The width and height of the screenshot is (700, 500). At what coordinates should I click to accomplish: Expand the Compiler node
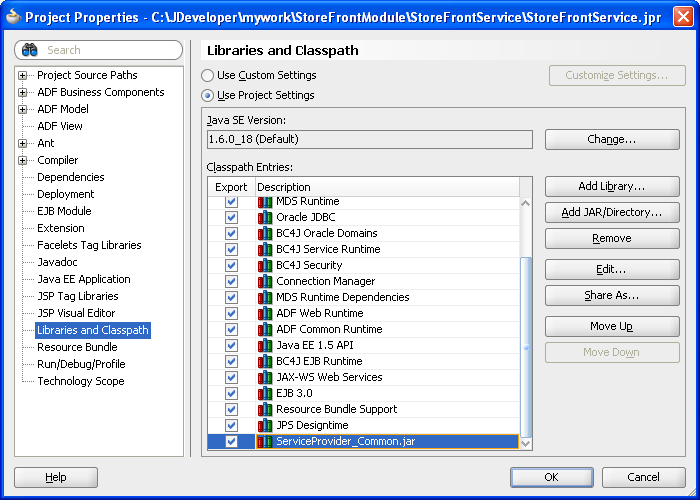(x=22, y=160)
